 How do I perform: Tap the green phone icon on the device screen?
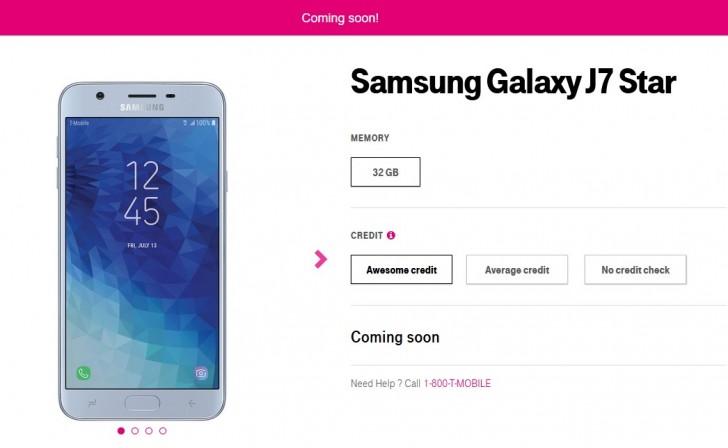84,373
